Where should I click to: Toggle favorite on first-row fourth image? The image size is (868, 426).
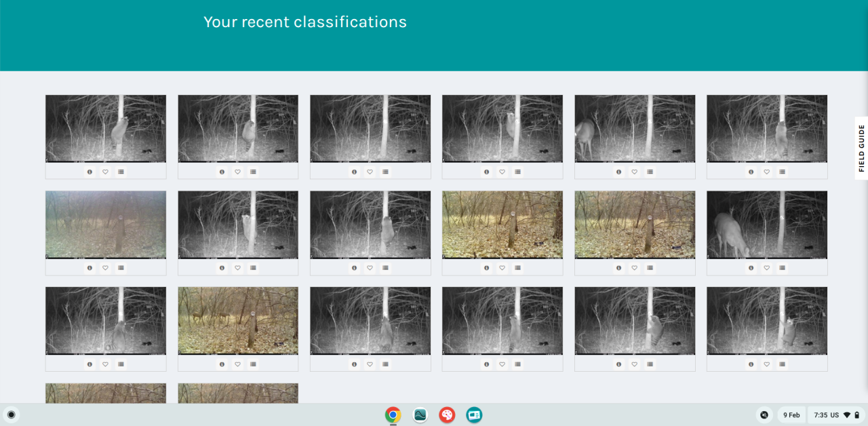pos(502,172)
